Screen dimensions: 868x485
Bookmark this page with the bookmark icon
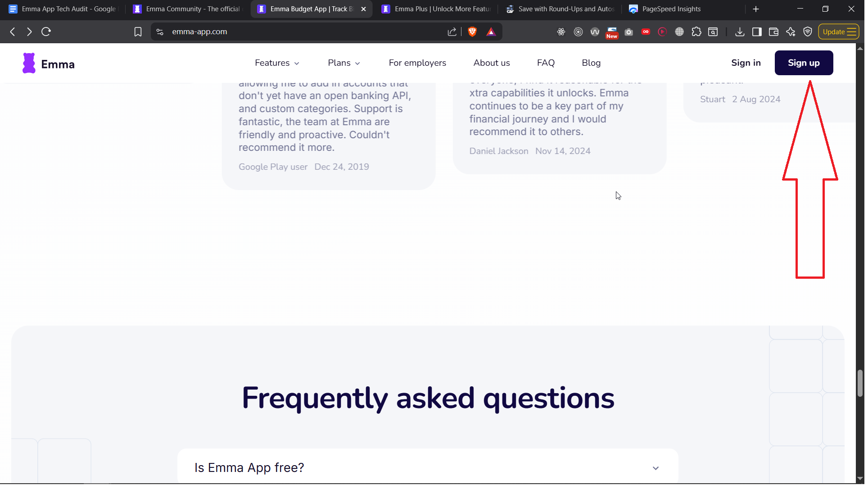[138, 32]
